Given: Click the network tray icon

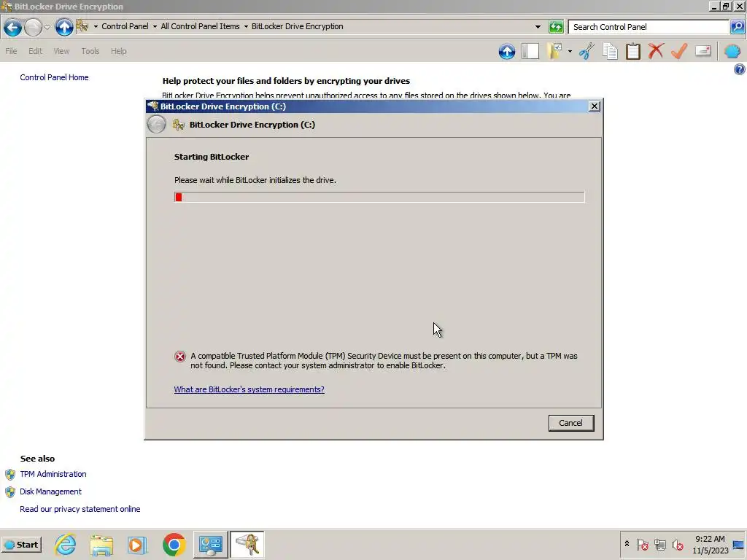Looking at the screenshot, I should tap(659, 544).
